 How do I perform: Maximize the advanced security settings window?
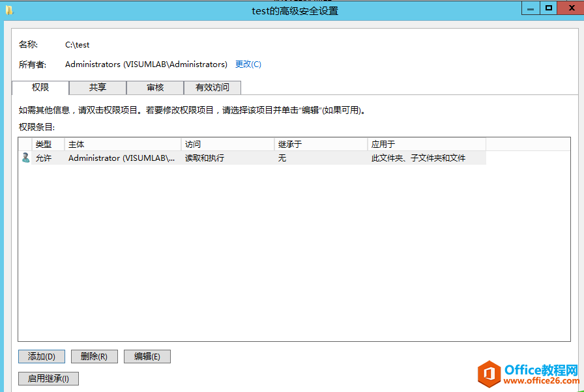click(x=549, y=8)
